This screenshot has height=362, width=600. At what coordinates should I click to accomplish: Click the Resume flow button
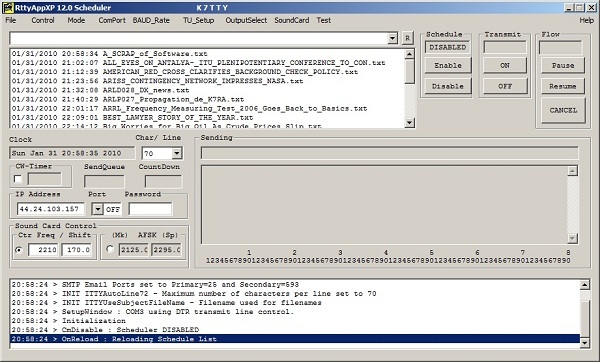coord(563,86)
